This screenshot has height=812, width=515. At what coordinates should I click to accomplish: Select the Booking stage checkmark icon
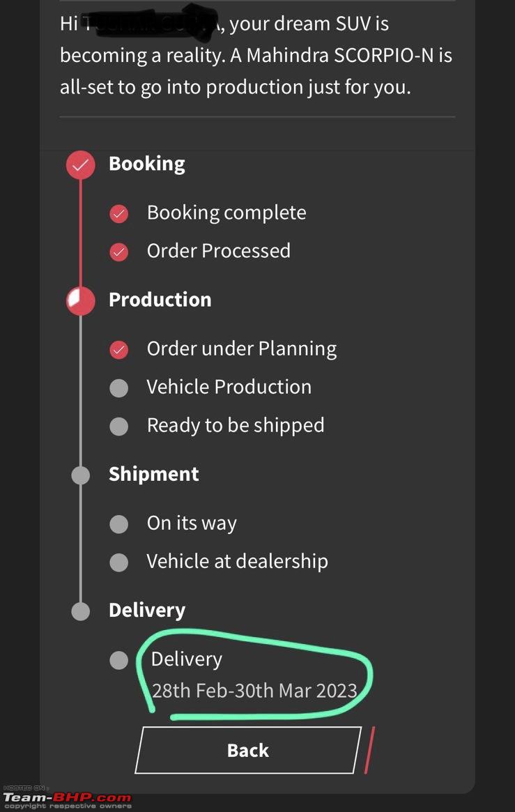coord(81,165)
